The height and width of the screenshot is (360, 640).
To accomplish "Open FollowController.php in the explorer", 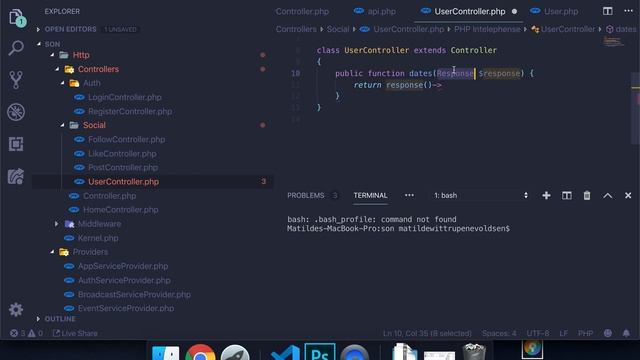I will coord(127,139).
